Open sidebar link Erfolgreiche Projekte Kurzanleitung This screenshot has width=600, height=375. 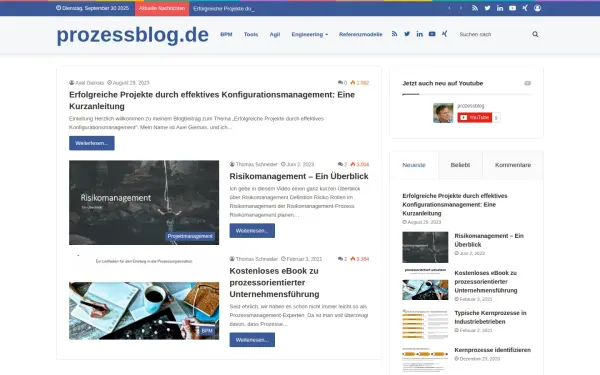pyautogui.click(x=455, y=204)
